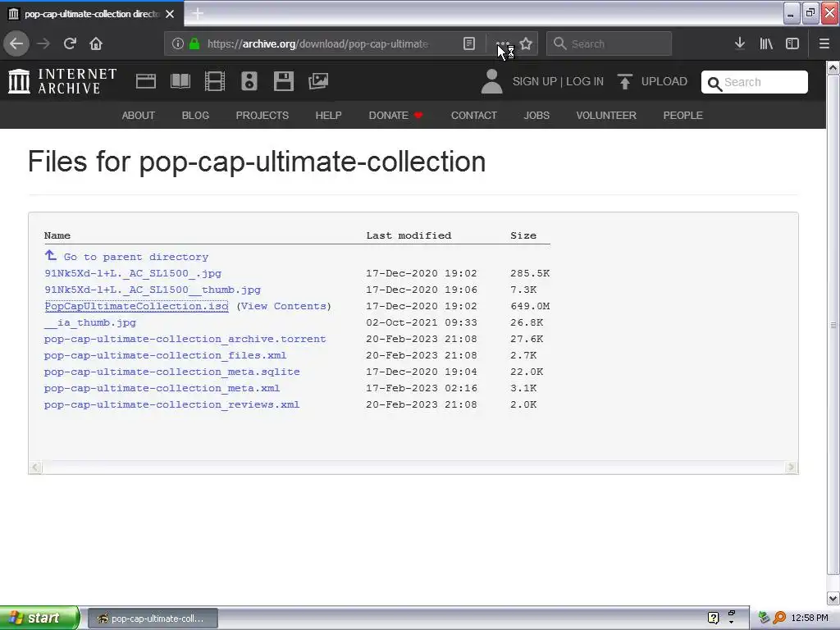Screen dimensions: 840x630
Task: Open pop-cap-ultimate-collection_reviews.xml link
Action: point(171,404)
